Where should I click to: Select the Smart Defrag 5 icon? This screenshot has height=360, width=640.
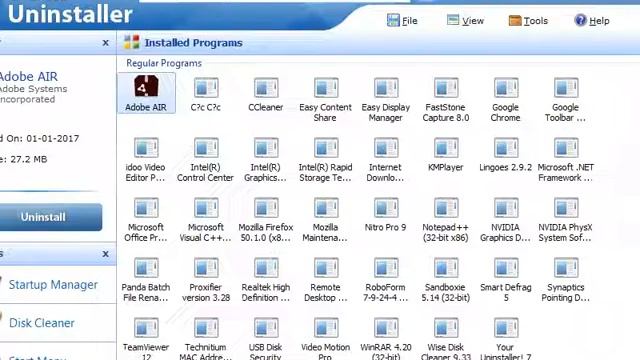[506, 267]
